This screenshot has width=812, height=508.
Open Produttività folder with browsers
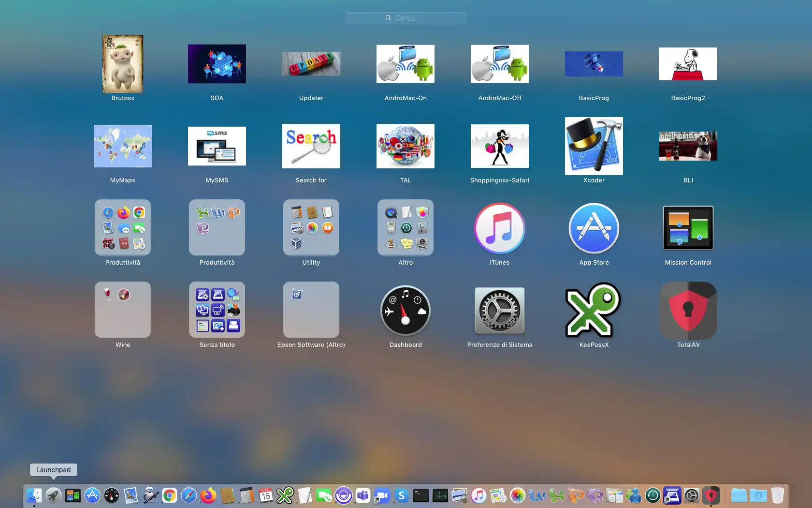(x=123, y=227)
